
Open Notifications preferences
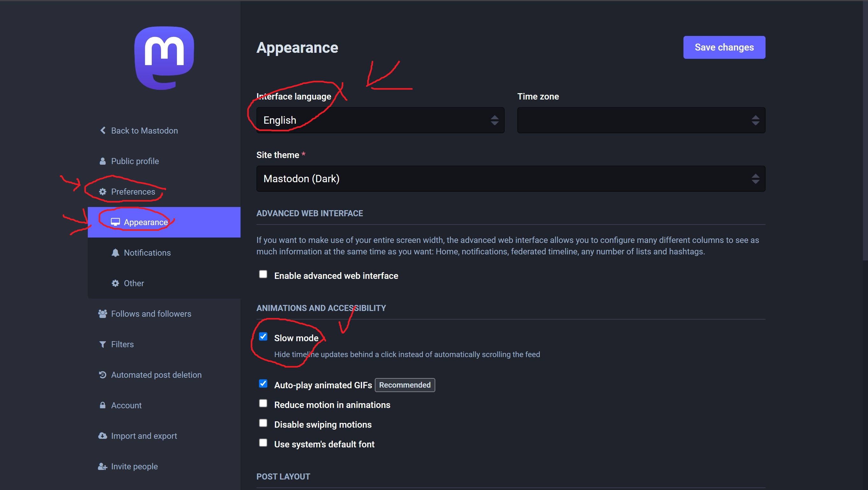pos(164,253)
